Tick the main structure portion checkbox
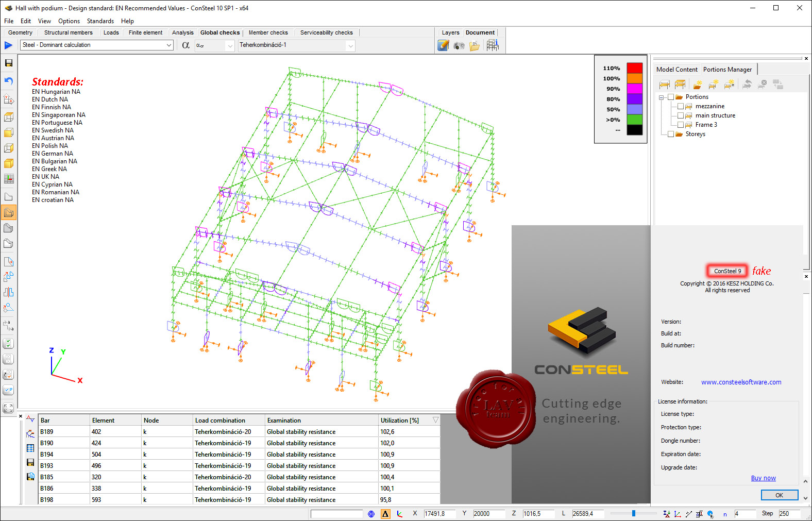The height and width of the screenshot is (521, 812). [681, 115]
